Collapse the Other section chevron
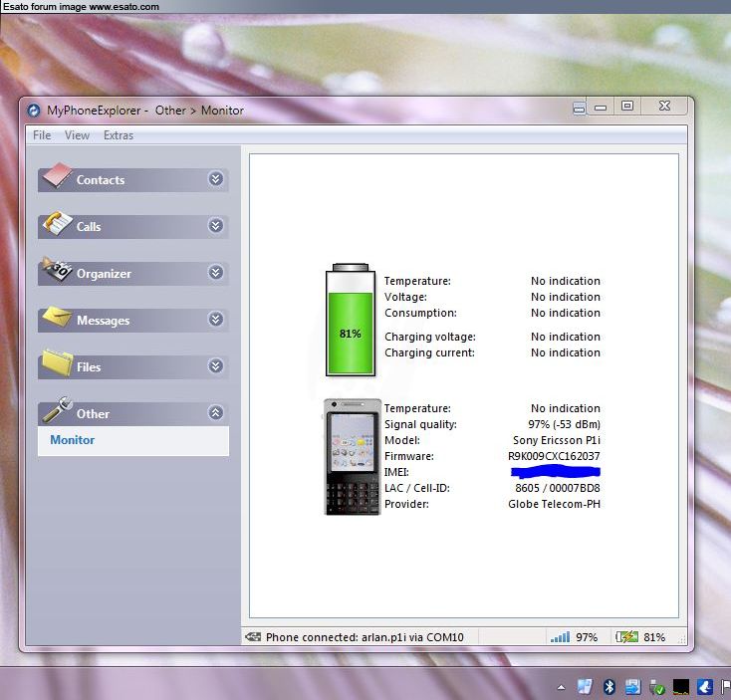Image resolution: width=731 pixels, height=700 pixels. click(215, 413)
